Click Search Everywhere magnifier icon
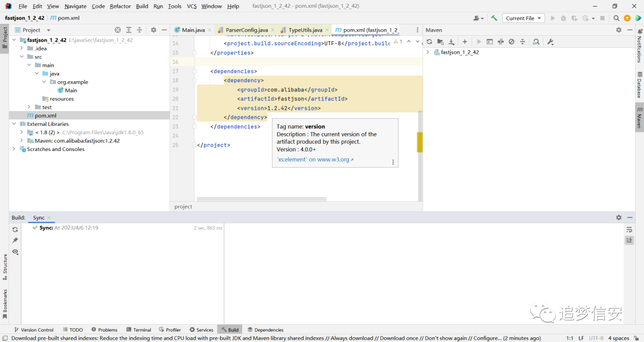The width and height of the screenshot is (644, 342). tap(616, 18)
